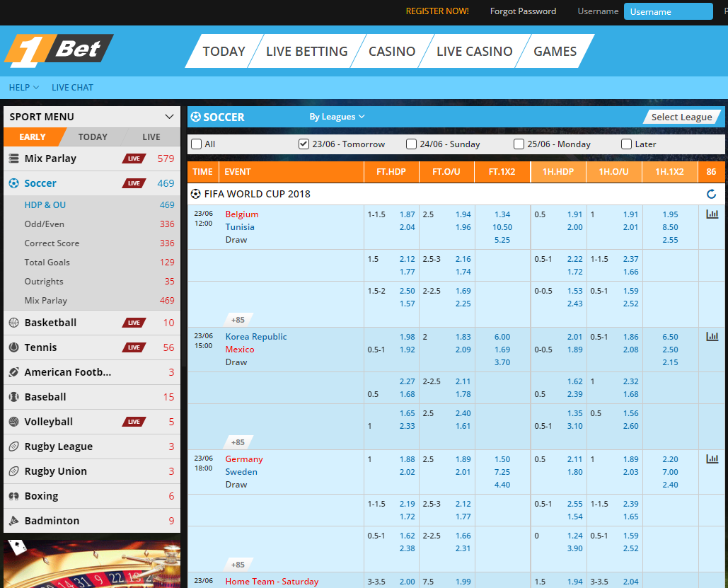Click the LIVE badge next to Basketball
Image resolution: width=728 pixels, height=588 pixels.
134,323
